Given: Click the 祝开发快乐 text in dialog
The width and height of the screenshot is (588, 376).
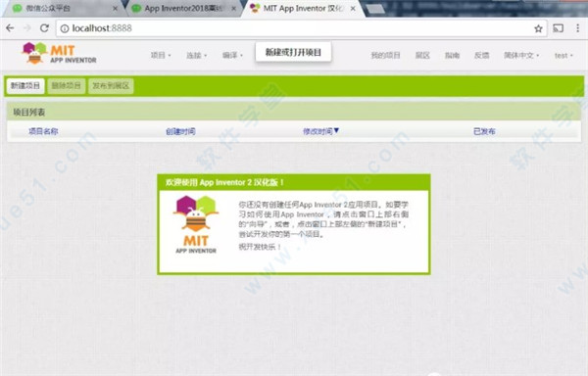Looking at the screenshot, I should (260, 247).
